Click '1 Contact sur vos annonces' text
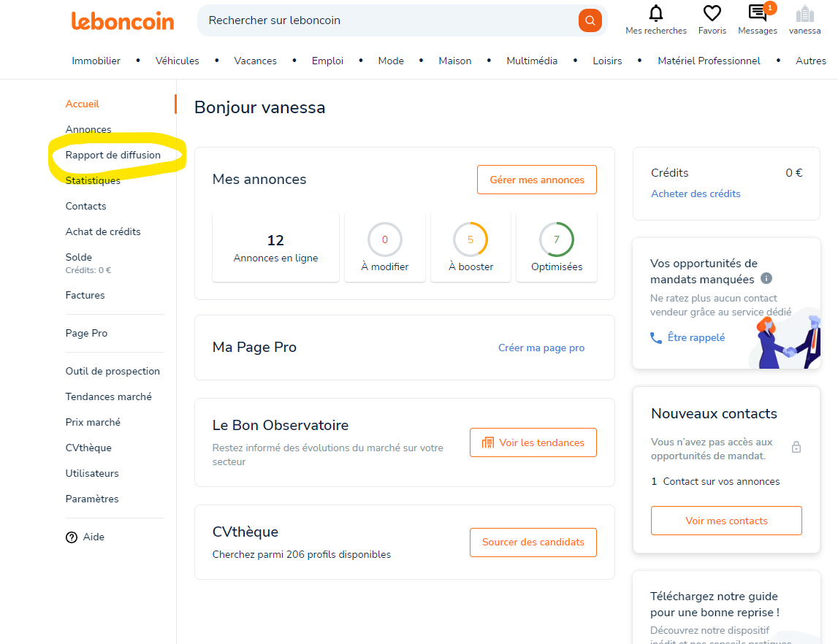This screenshot has width=838, height=644. click(715, 482)
